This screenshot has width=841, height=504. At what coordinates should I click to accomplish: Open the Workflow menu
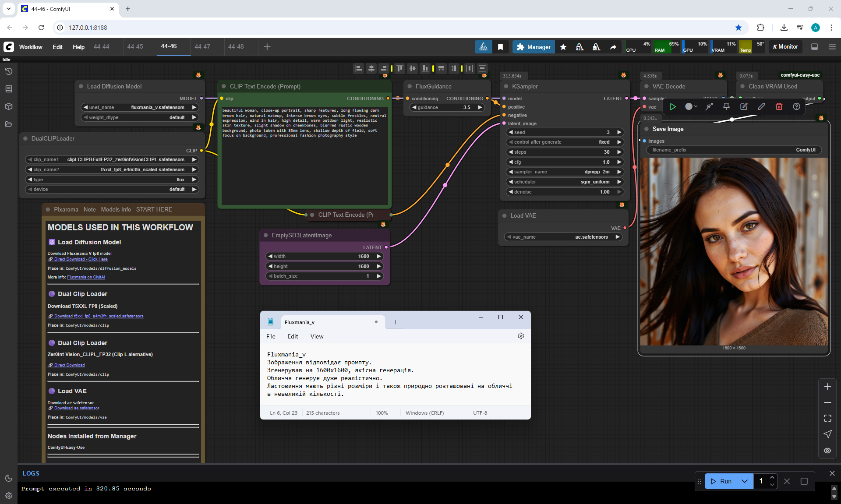pyautogui.click(x=31, y=47)
